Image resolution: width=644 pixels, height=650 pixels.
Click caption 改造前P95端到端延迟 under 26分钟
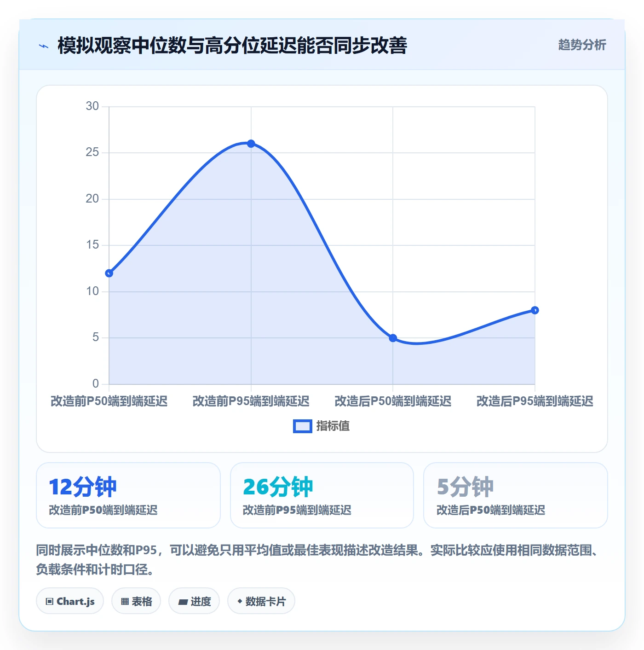pos(297,510)
